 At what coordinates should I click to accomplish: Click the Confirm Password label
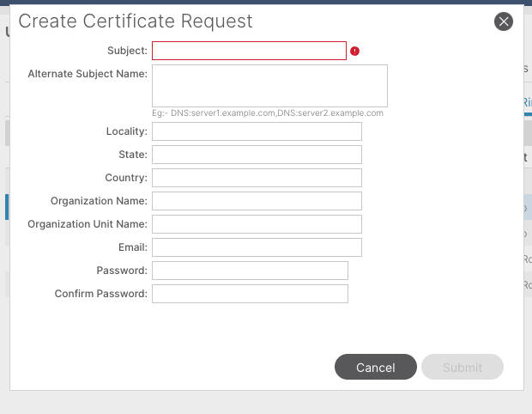click(101, 294)
